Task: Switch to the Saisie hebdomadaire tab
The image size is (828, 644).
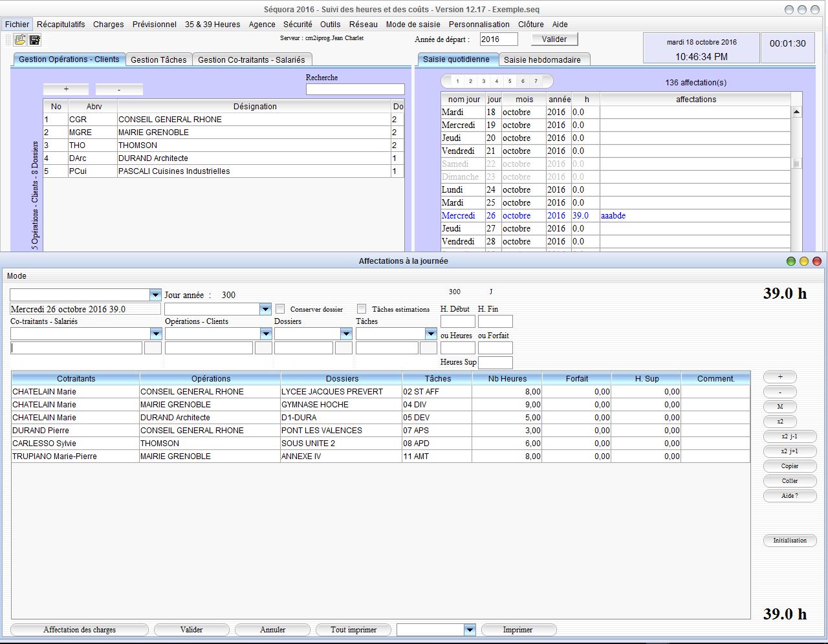Action: (542, 59)
